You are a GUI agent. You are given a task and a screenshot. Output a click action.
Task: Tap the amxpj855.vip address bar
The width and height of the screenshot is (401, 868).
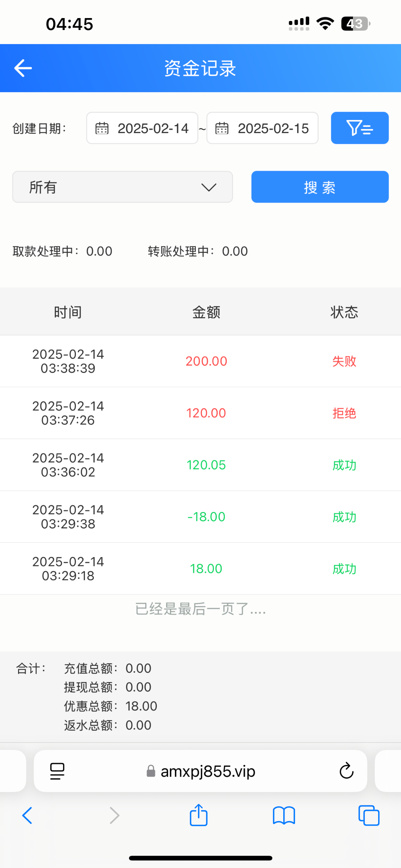[208, 771]
